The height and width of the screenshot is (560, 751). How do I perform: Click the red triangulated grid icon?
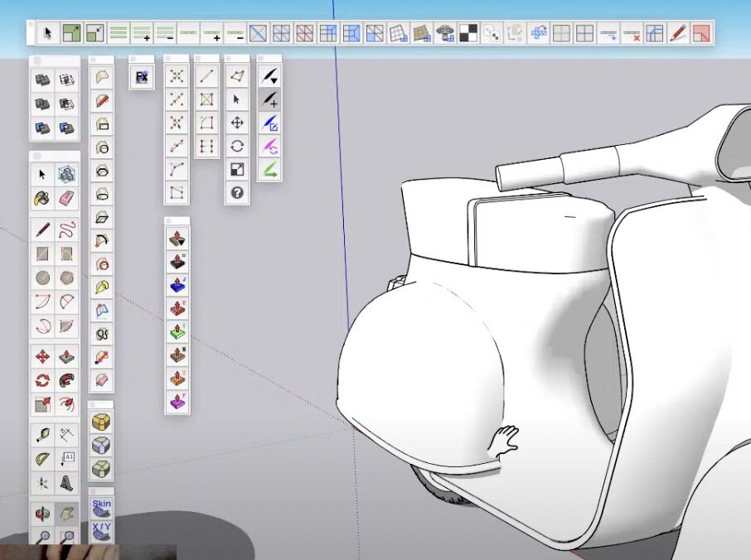pos(304,33)
